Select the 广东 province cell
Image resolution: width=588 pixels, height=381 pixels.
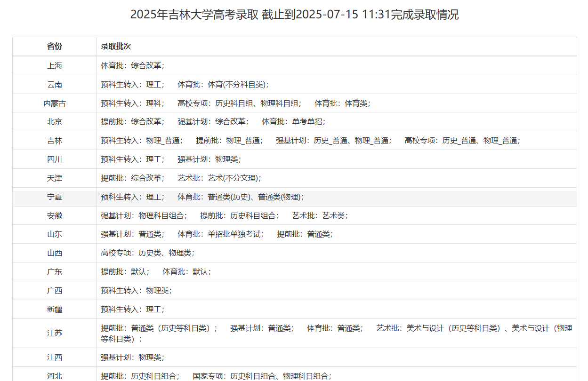coord(55,272)
